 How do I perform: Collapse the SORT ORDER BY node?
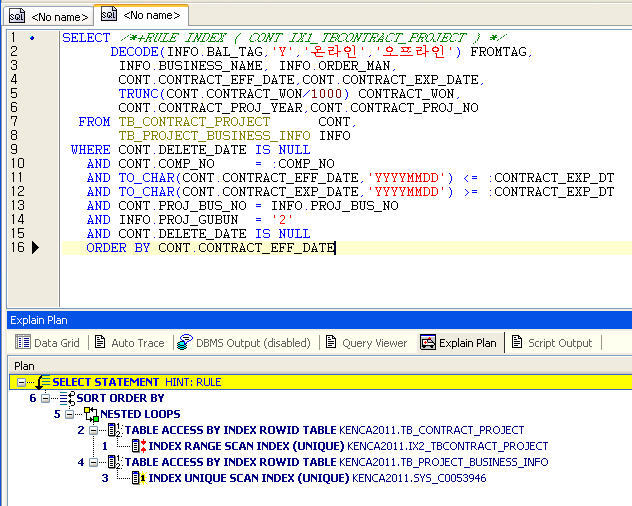pos(46,398)
